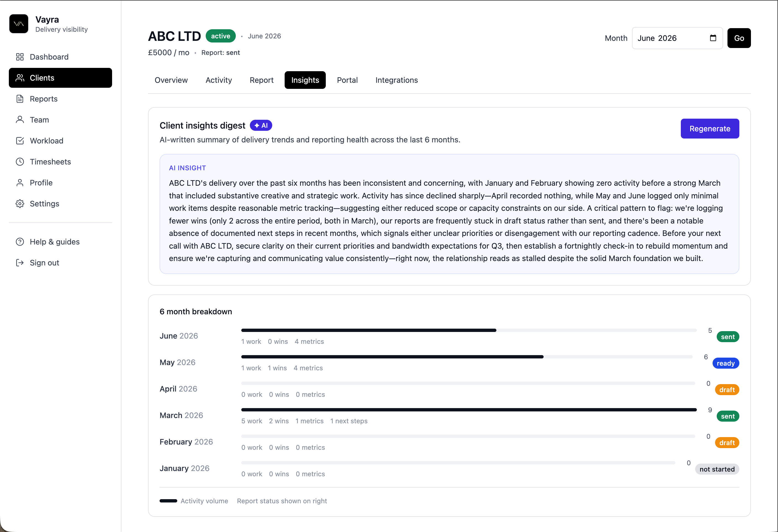Click the ABC LTD client title
This screenshot has width=778, height=532.
click(174, 36)
